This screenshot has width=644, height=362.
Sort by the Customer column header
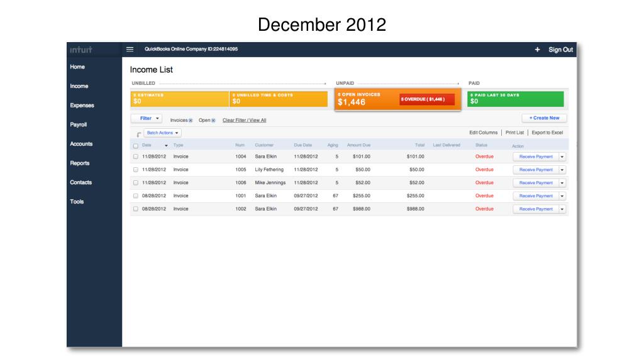tap(264, 145)
